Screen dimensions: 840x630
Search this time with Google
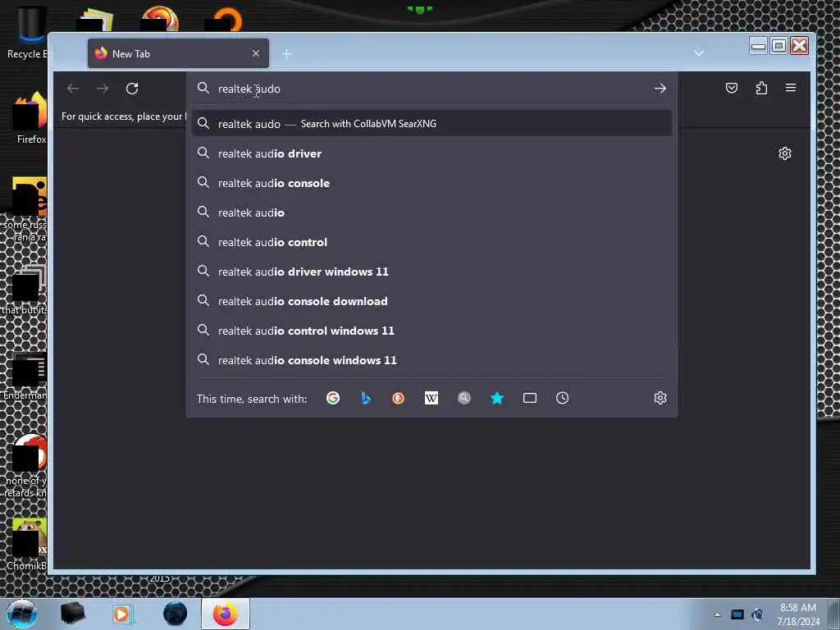[x=333, y=398]
